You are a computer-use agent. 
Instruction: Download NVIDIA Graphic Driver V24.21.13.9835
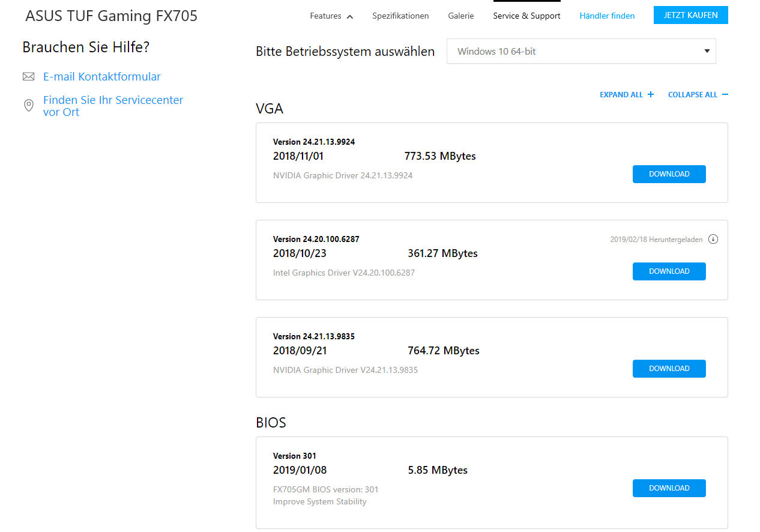[x=669, y=369]
